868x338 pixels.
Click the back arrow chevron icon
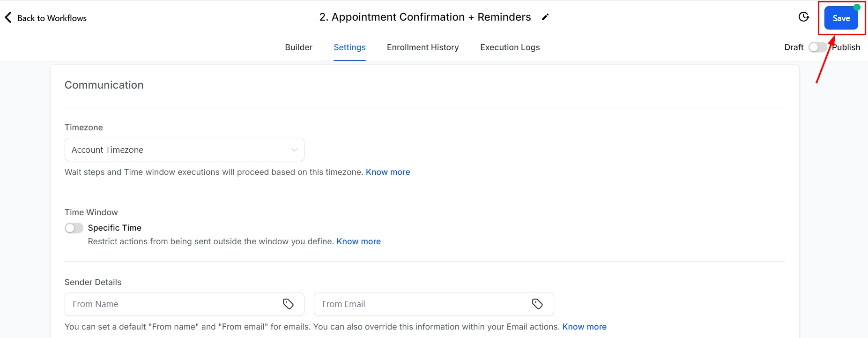click(x=8, y=18)
